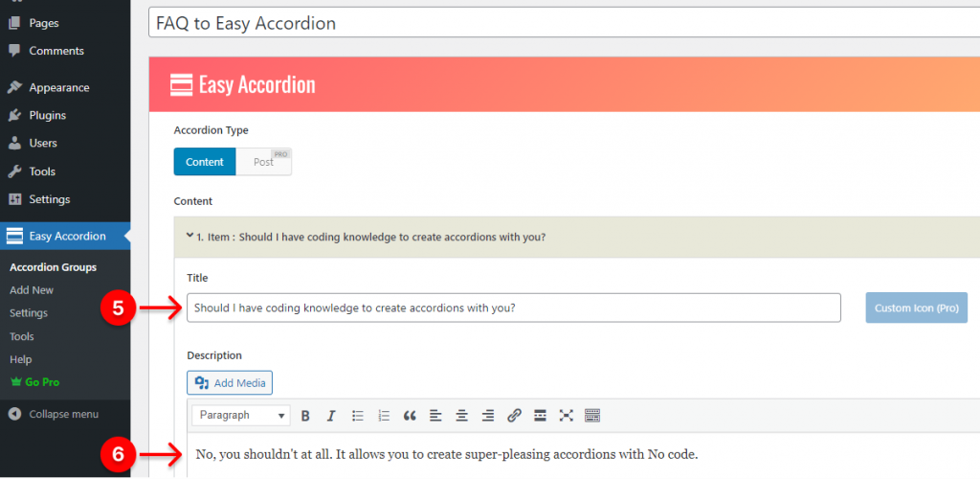
Task: Open Pages menu
Action: pyautogui.click(x=44, y=23)
